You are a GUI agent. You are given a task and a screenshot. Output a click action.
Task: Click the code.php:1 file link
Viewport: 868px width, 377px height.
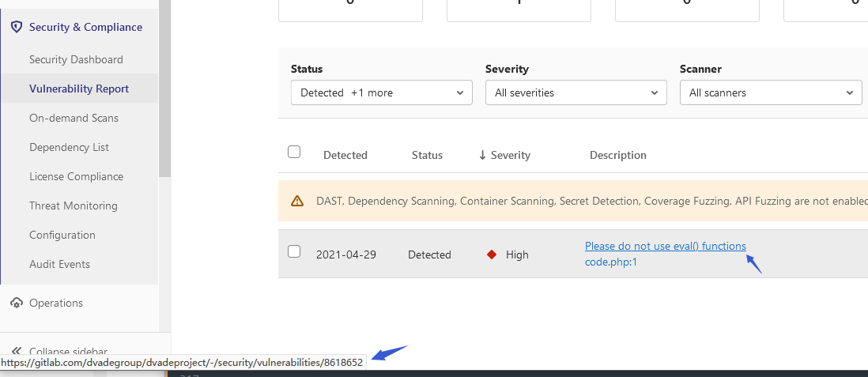click(x=610, y=262)
